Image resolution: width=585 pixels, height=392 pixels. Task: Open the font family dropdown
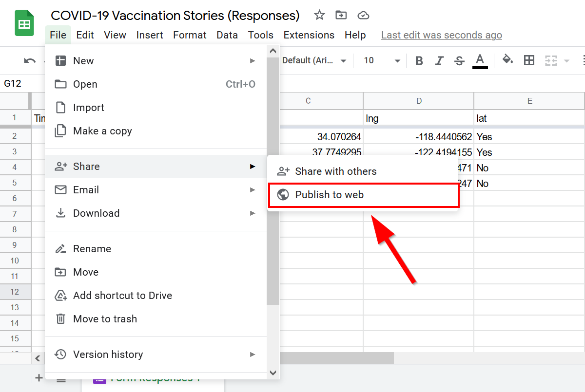click(x=314, y=60)
